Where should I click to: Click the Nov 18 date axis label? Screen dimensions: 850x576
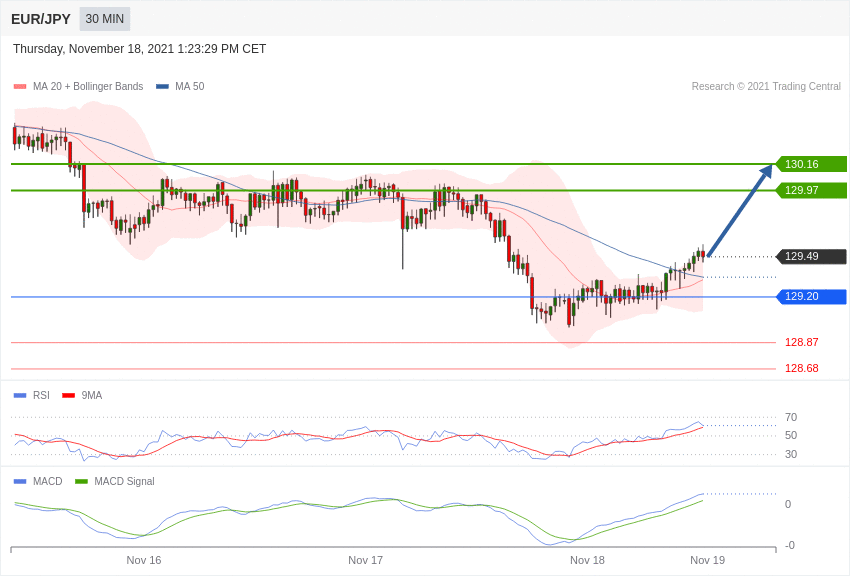coord(587,560)
